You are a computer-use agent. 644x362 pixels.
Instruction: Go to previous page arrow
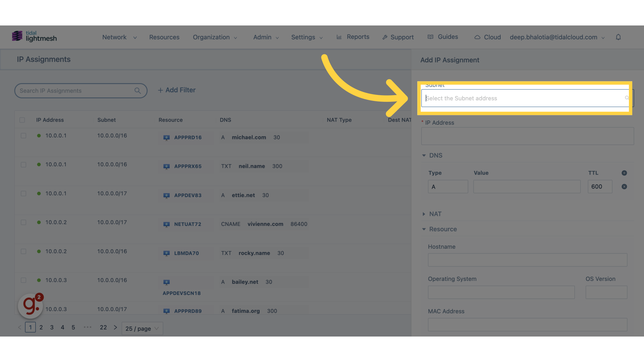(19, 327)
